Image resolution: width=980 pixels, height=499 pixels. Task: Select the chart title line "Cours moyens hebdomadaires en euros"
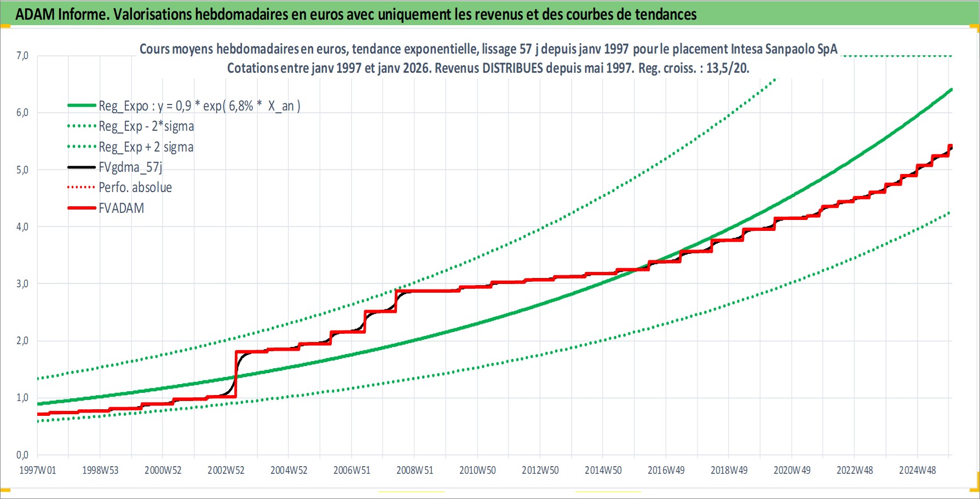coord(488,49)
